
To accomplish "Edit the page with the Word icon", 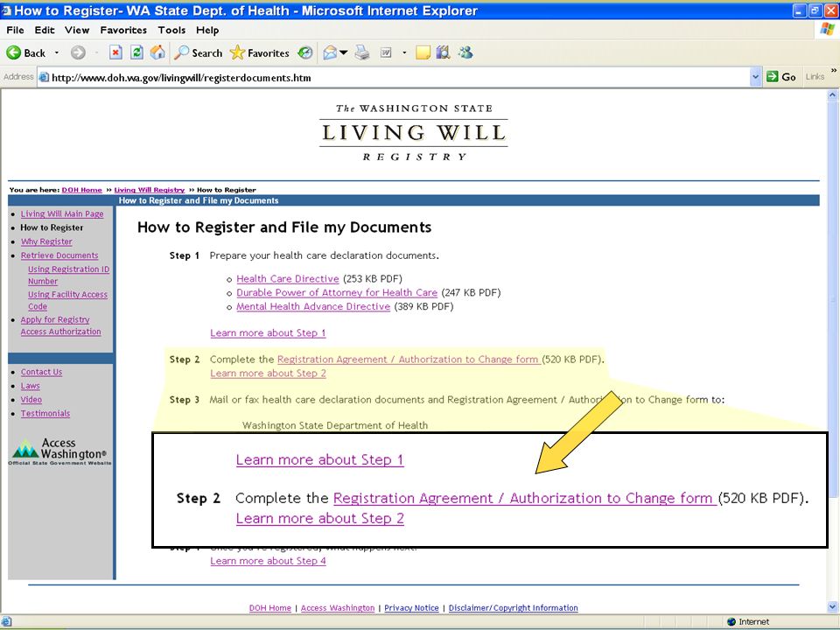I will coord(386,52).
